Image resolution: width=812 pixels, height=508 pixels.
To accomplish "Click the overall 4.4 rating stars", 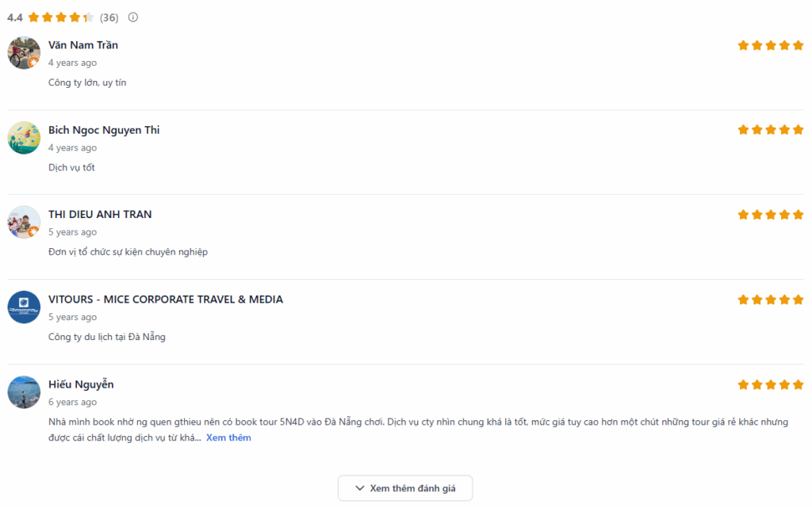I will 61,17.
